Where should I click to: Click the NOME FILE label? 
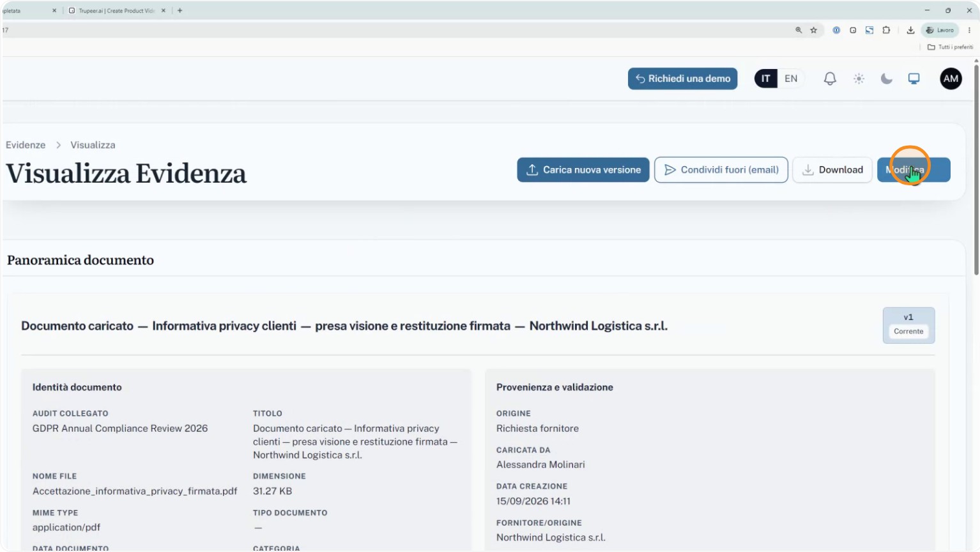(54, 476)
